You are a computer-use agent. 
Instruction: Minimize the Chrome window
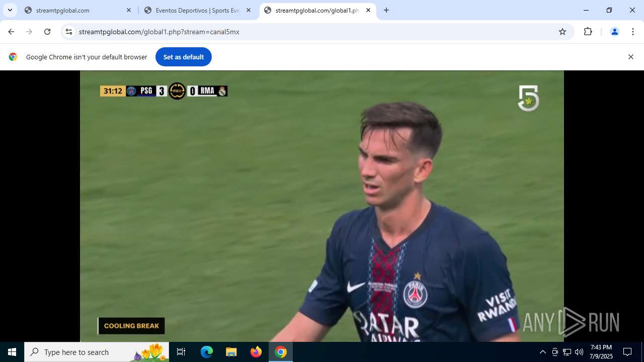point(586,10)
